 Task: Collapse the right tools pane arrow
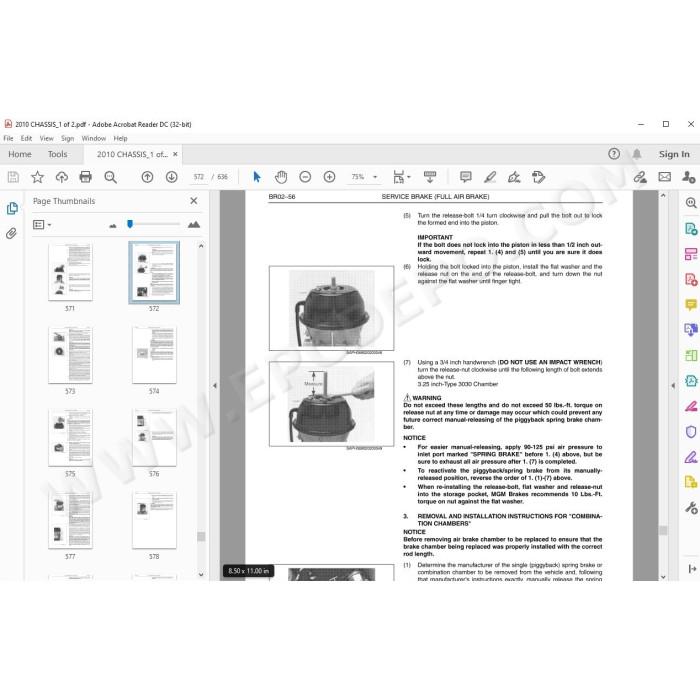point(673,385)
